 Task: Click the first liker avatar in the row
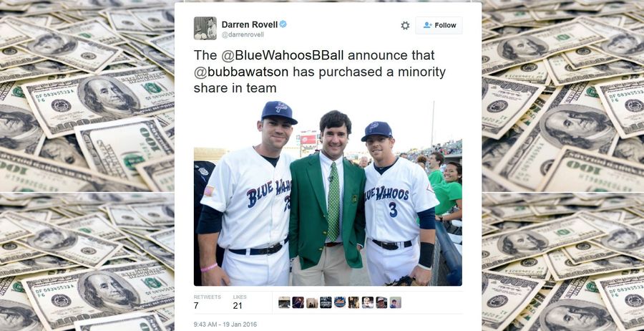[284, 302]
